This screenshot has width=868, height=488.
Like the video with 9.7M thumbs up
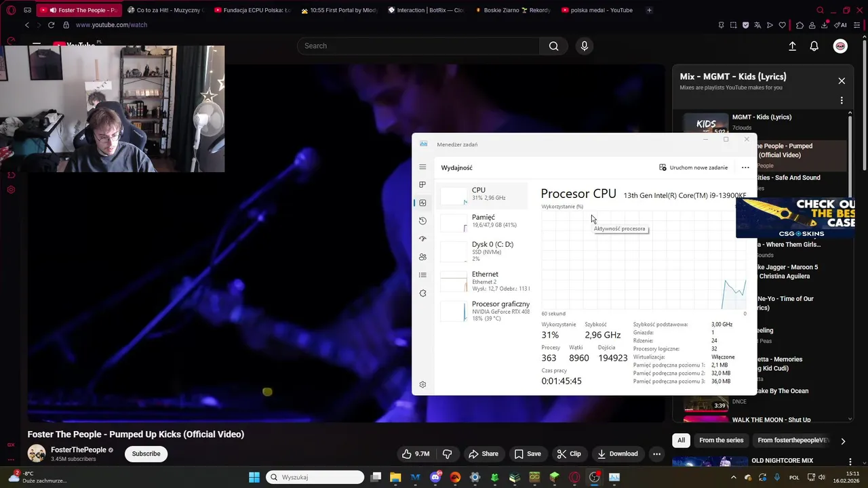pos(415,453)
